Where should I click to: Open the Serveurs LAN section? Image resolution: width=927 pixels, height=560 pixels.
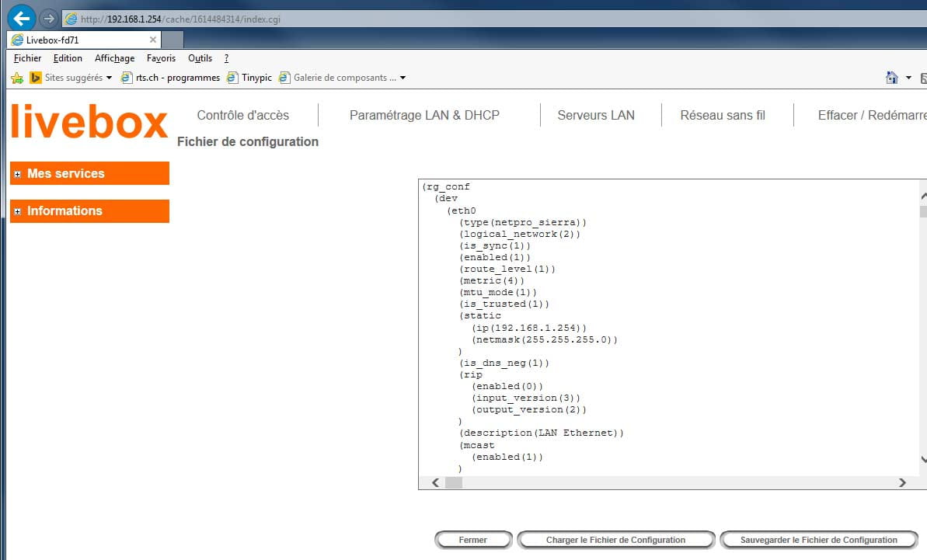596,115
